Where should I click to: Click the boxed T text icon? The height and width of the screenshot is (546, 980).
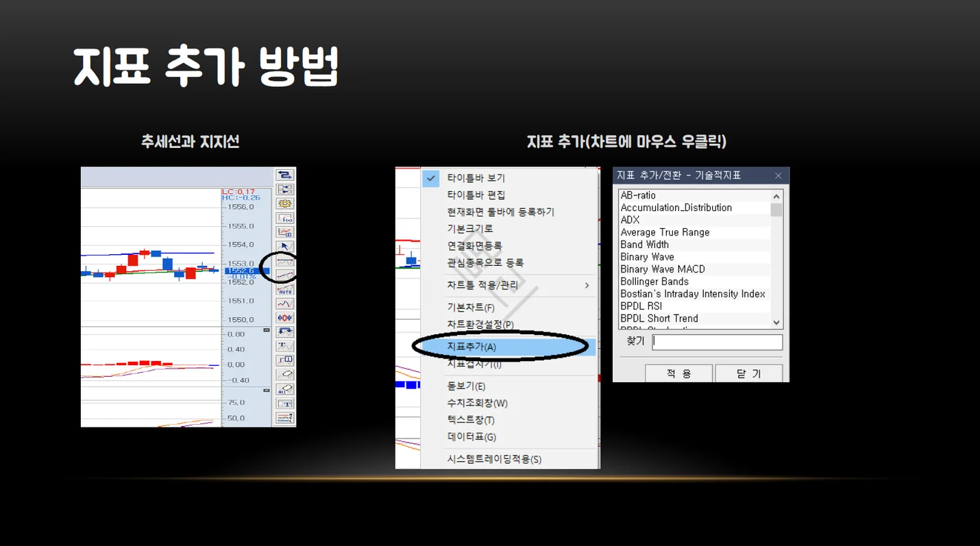click(x=285, y=404)
